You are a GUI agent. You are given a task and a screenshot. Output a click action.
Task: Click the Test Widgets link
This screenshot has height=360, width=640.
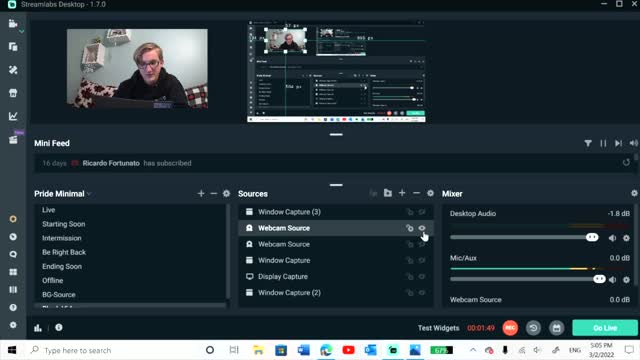point(438,328)
